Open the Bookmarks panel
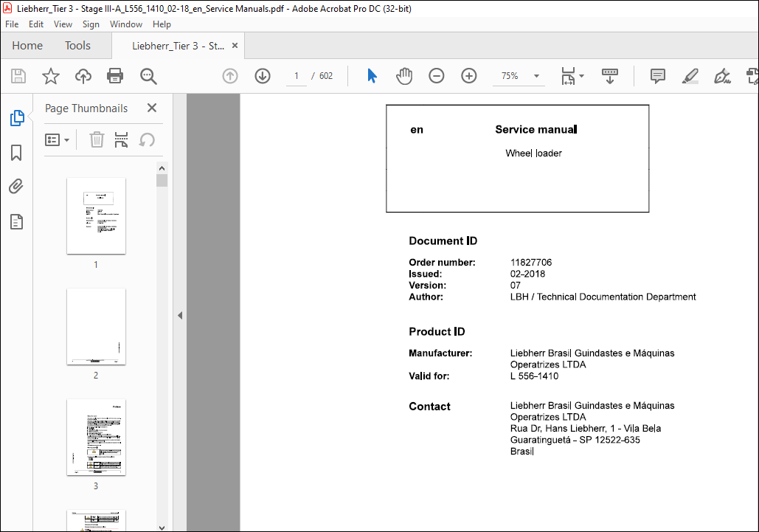The height and width of the screenshot is (532, 759). [x=16, y=153]
